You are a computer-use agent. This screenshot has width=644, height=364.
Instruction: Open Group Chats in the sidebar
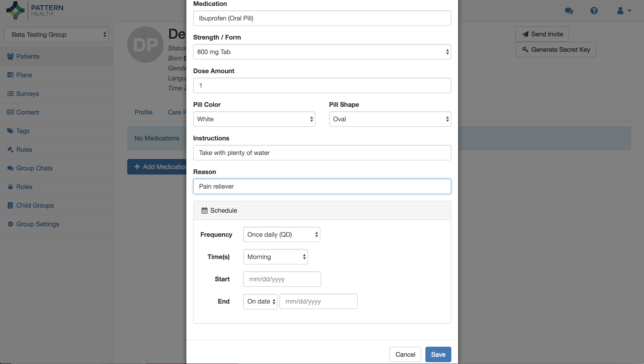pyautogui.click(x=34, y=168)
